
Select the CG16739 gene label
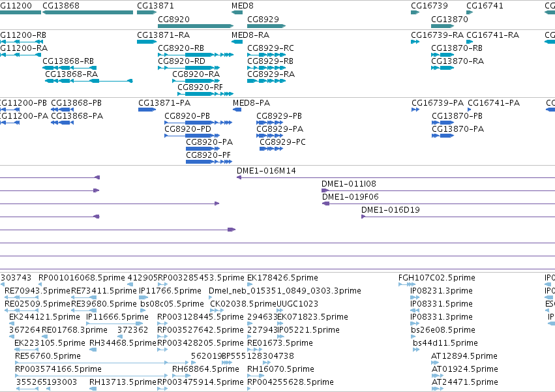(x=429, y=6)
